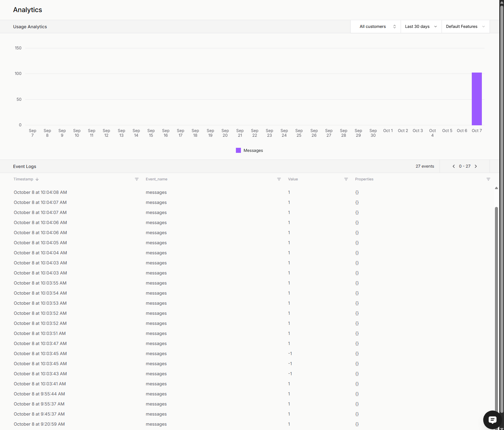
Task: Click the October 8 at 9:55:37 AM timestamp
Action: 39,404
